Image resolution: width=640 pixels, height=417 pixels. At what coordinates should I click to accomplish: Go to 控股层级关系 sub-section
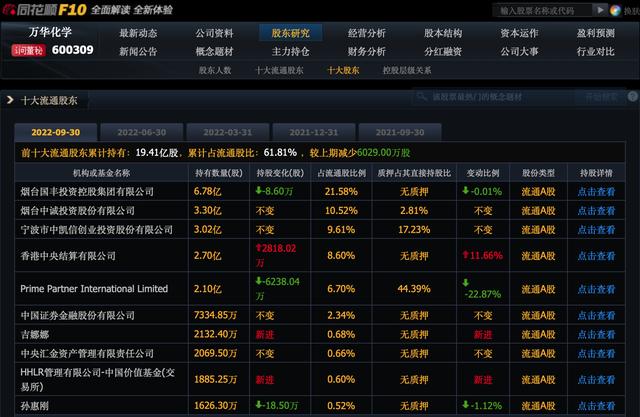407,70
